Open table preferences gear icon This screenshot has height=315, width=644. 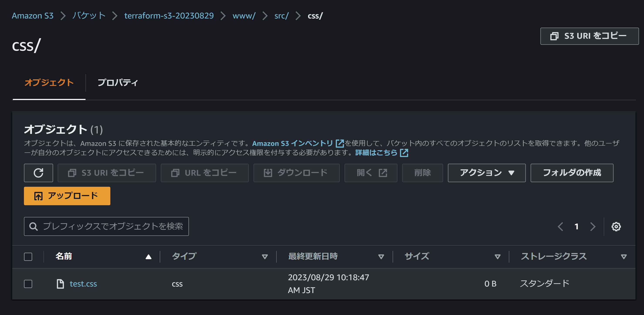tap(616, 227)
